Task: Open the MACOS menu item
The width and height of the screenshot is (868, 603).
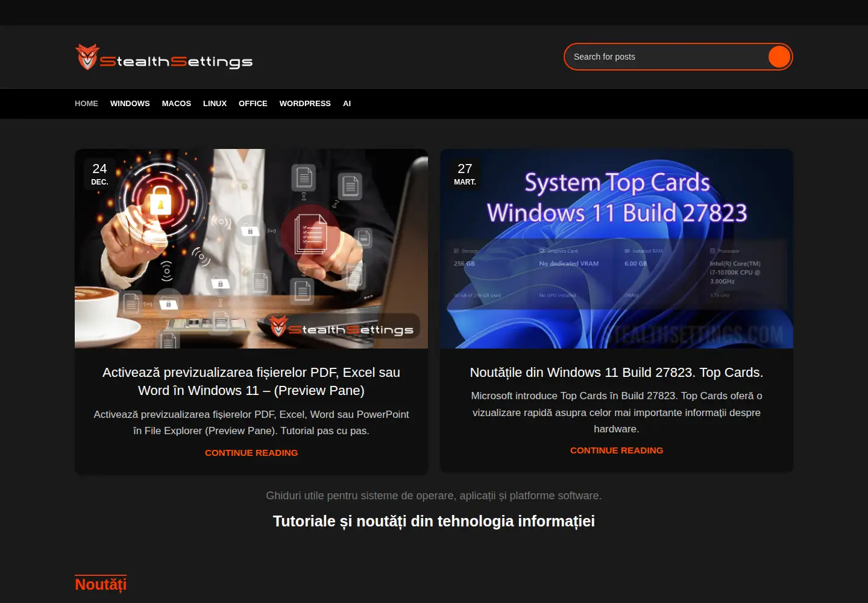Action: point(177,104)
